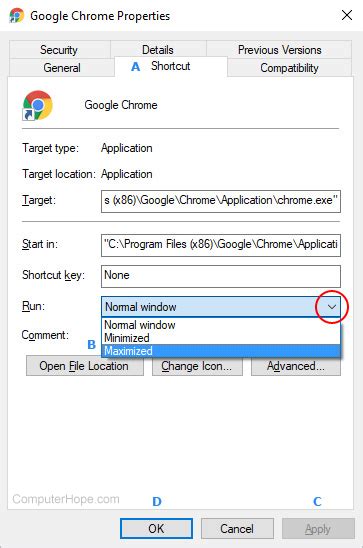Viewport: 363px width, 548px height.
Task: Choose Minimized from the Run list
Action: (x=221, y=338)
